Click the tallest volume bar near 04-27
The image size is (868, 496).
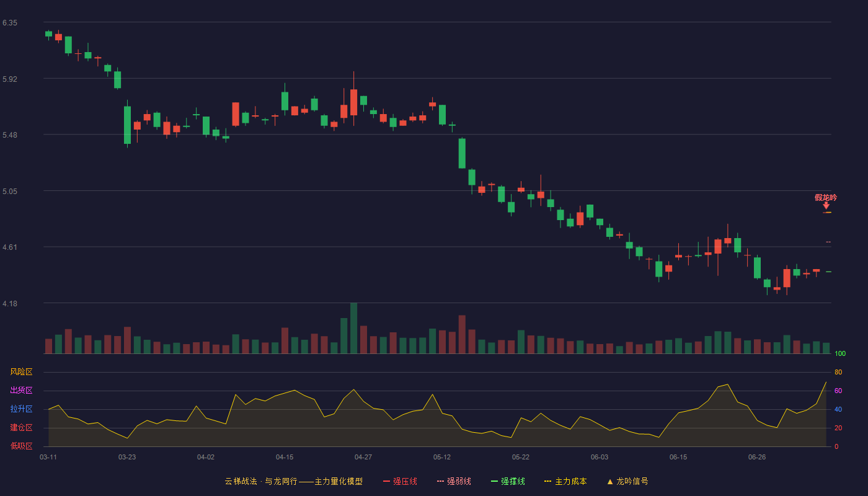(x=353, y=328)
